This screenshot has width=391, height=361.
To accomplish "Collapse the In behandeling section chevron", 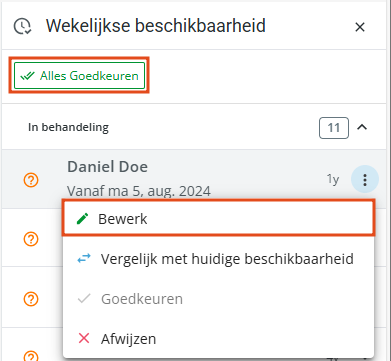I will tap(362, 127).
